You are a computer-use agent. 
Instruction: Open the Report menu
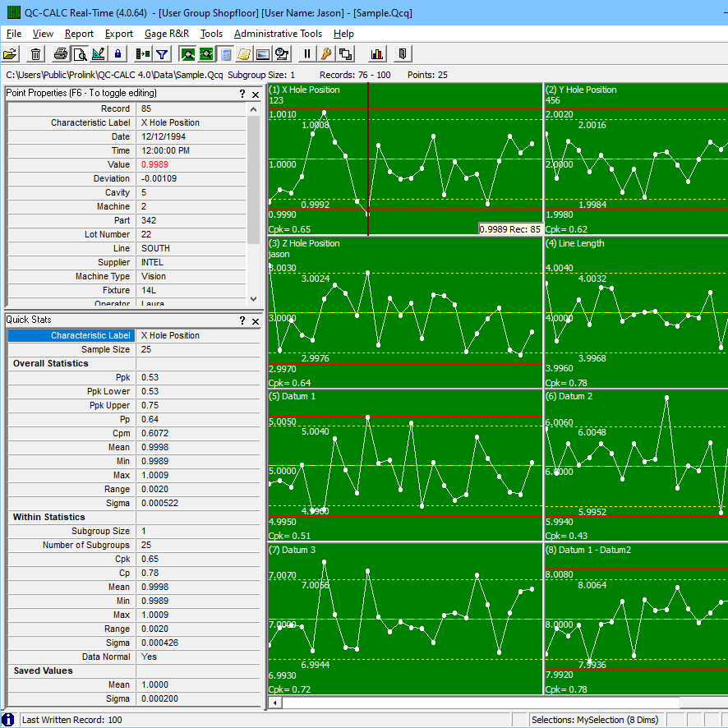[79, 34]
